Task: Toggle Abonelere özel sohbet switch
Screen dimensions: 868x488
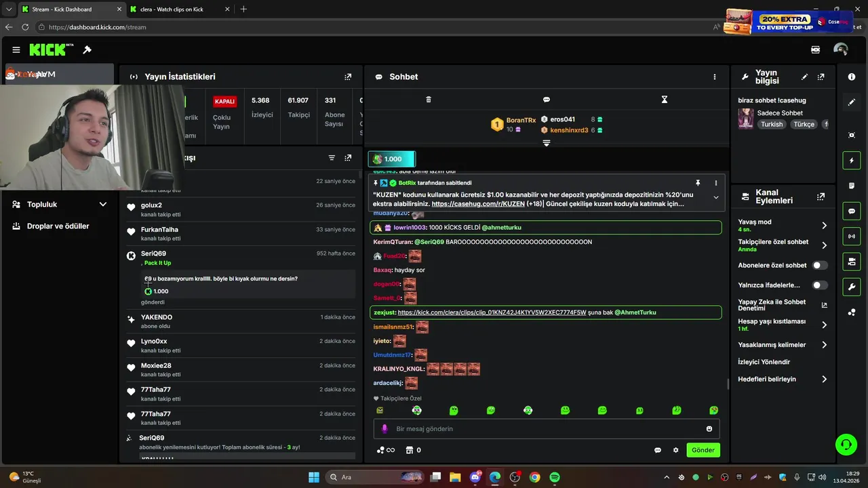Action: (x=820, y=266)
